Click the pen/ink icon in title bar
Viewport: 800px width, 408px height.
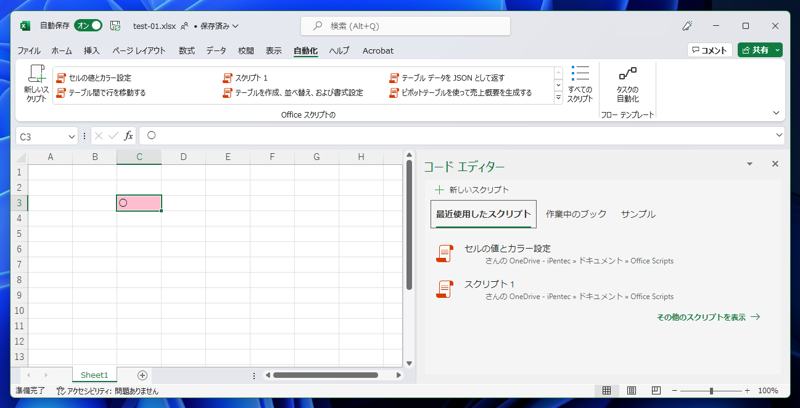(688, 26)
